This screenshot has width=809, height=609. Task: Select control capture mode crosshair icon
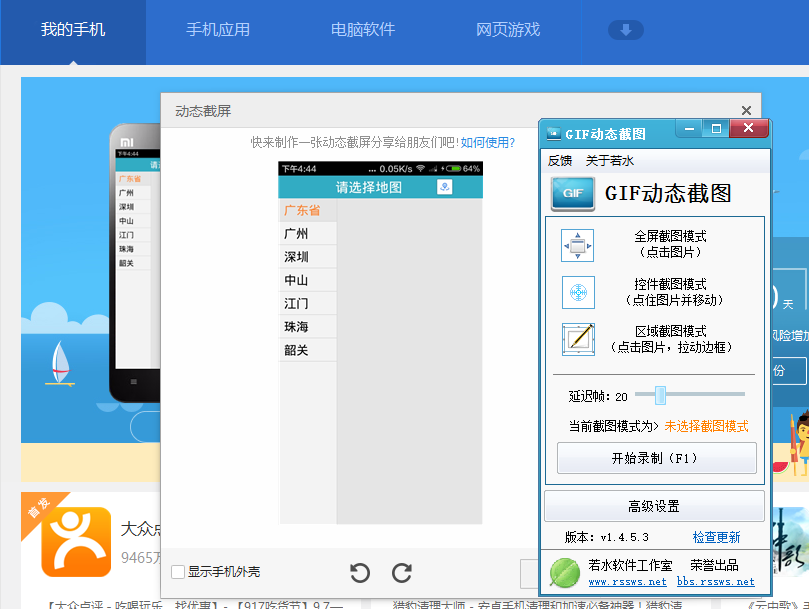[x=578, y=292]
